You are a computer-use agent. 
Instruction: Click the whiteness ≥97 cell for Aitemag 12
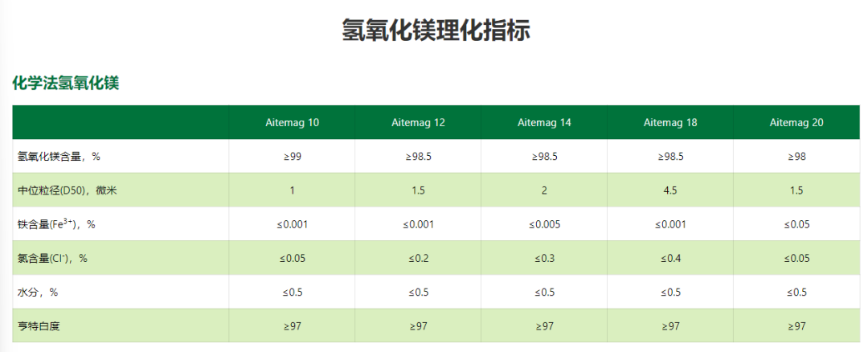[418, 326]
